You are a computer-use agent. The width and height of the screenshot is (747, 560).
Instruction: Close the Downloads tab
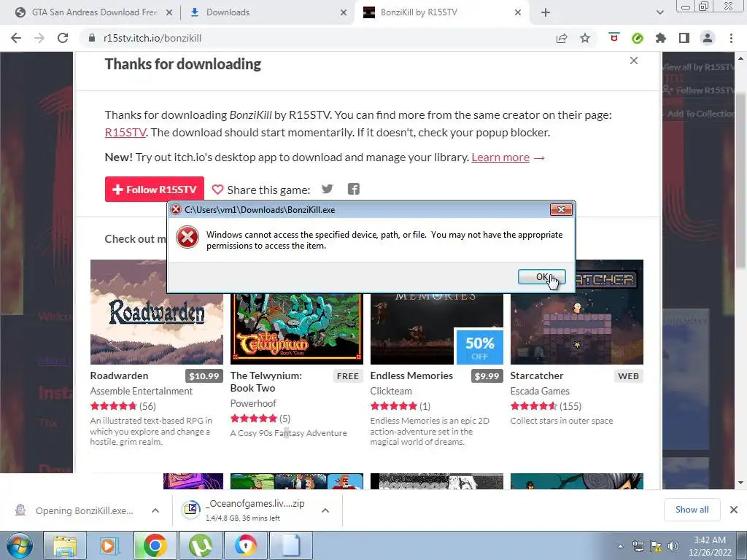(344, 13)
